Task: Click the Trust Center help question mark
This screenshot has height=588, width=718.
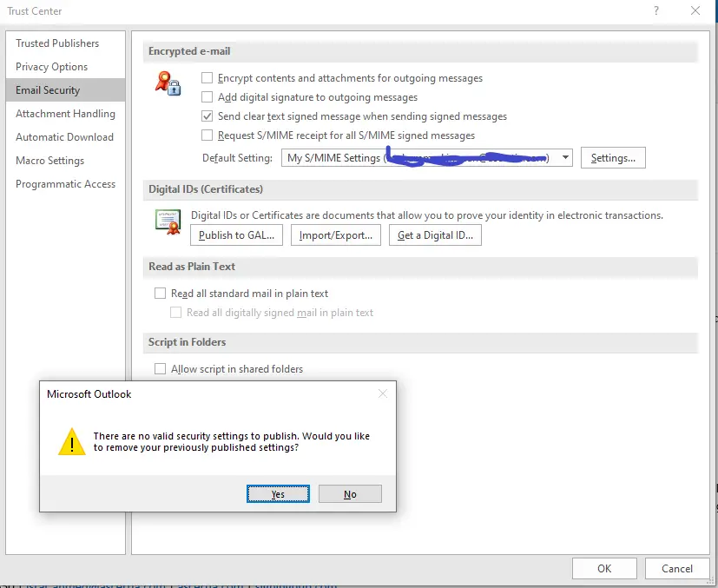Action: click(x=656, y=10)
